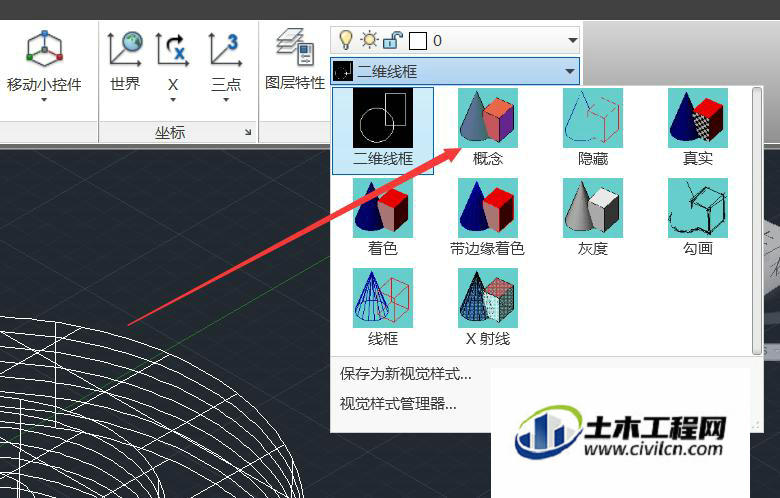This screenshot has width=780, height=498.
Task: Expand the 移动小控件 dropdown arrow
Action: 44,100
